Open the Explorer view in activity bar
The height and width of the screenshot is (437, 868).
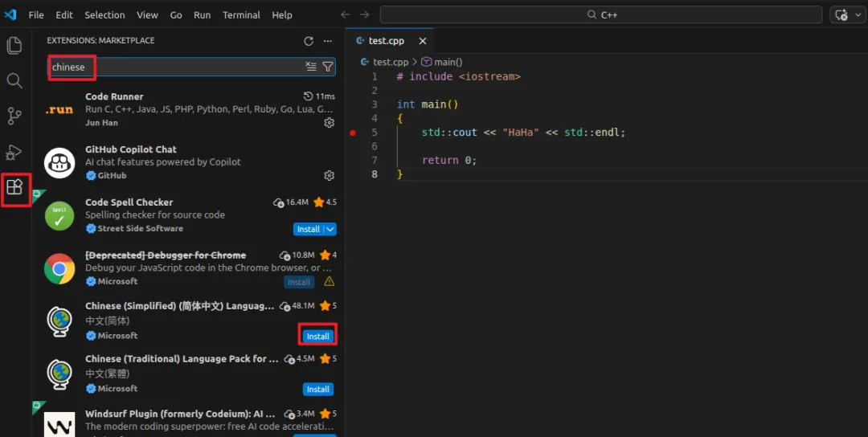click(14, 45)
